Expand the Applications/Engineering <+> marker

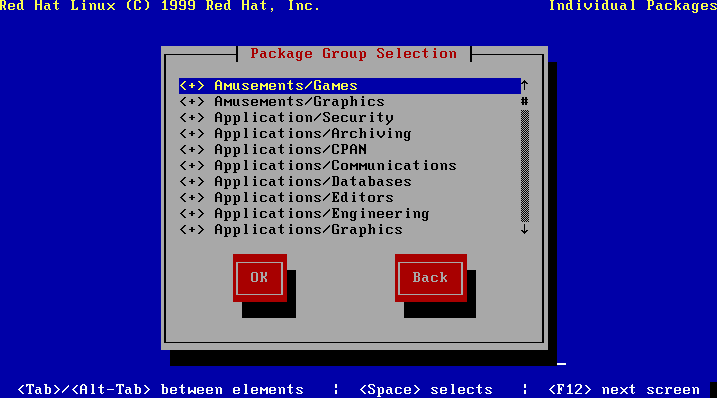[x=192, y=214]
